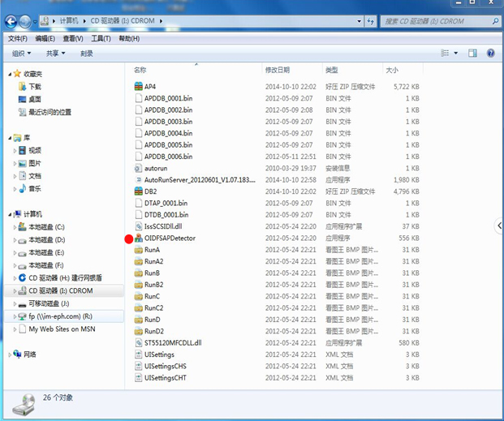
Task: Open the help question mark icon
Action: 491,54
